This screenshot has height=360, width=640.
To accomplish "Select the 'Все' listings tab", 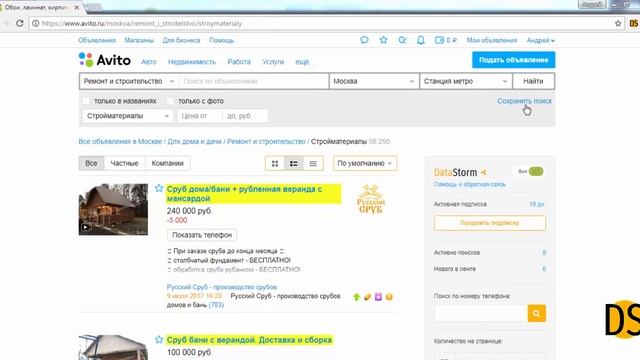I will click(91, 163).
